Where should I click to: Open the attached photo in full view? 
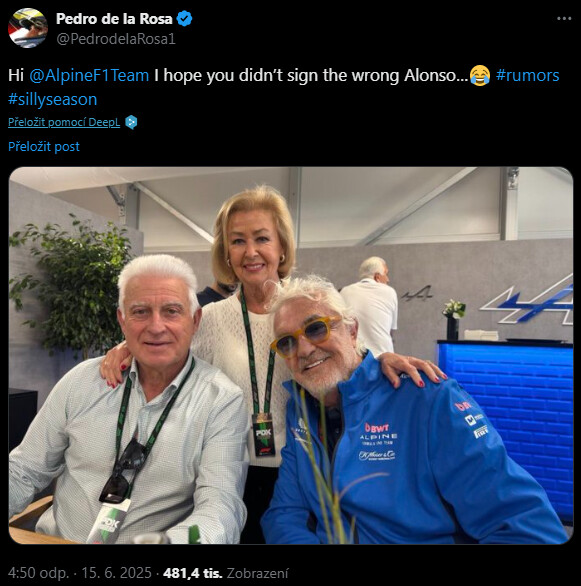coord(291,355)
